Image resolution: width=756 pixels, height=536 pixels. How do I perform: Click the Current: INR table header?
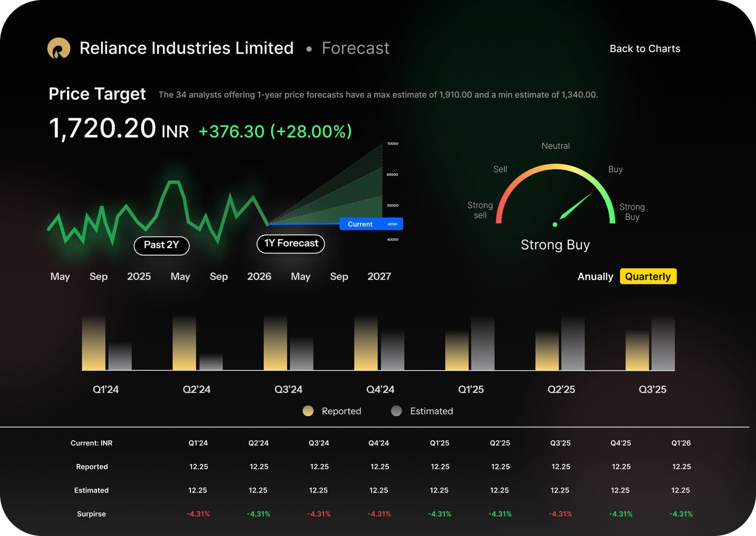(x=92, y=443)
